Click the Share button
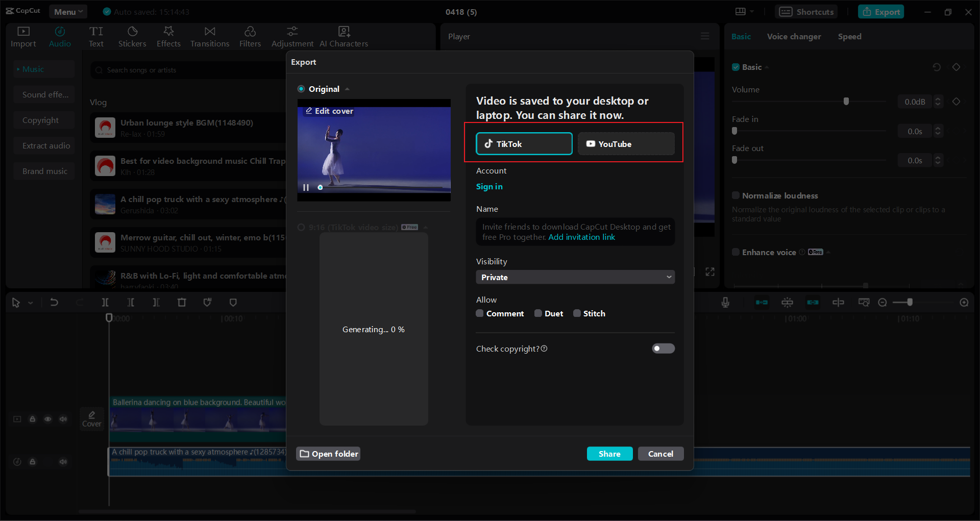Viewport: 980px width, 521px height. 609,454
